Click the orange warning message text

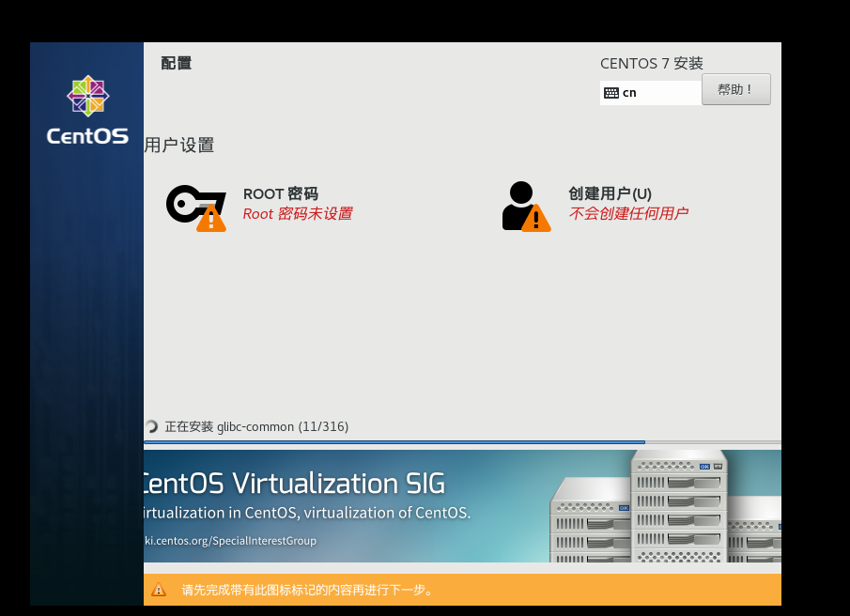click(x=308, y=590)
